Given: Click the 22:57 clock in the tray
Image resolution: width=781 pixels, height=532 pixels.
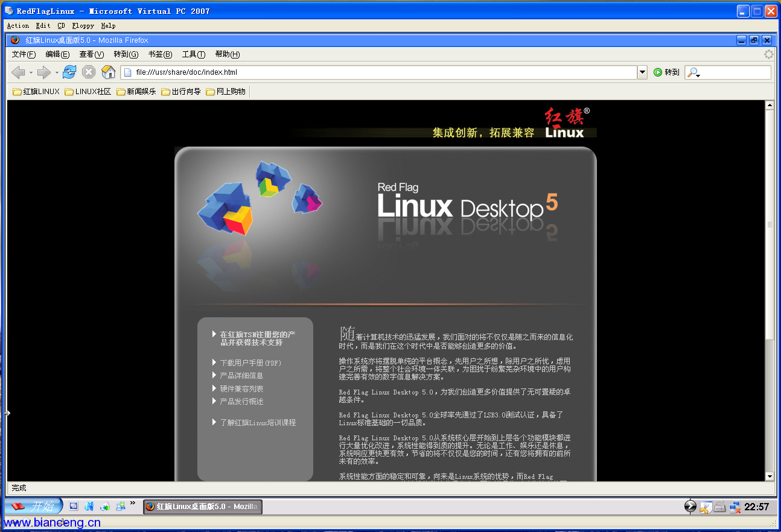Looking at the screenshot, I should (756, 507).
